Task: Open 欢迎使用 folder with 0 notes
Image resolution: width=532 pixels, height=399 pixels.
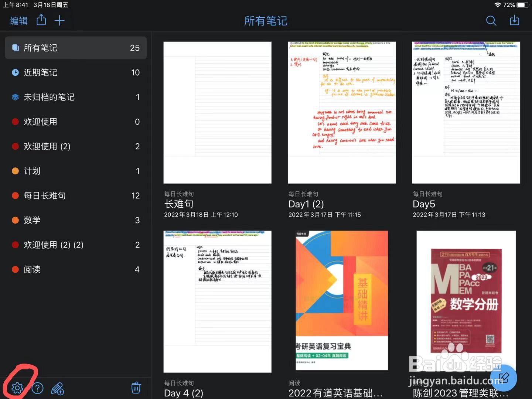Action: pyautogui.click(x=76, y=122)
